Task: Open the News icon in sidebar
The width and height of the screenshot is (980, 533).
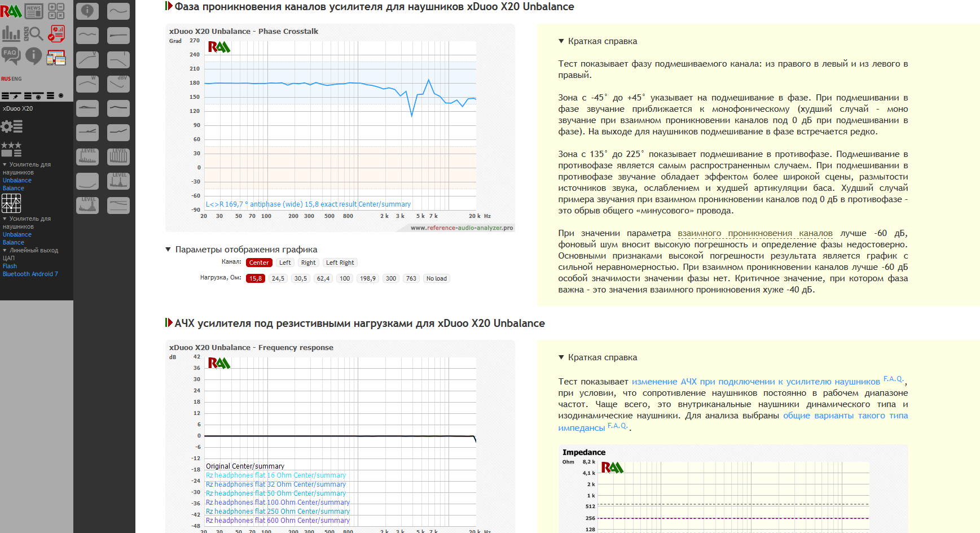Action: pos(34,11)
